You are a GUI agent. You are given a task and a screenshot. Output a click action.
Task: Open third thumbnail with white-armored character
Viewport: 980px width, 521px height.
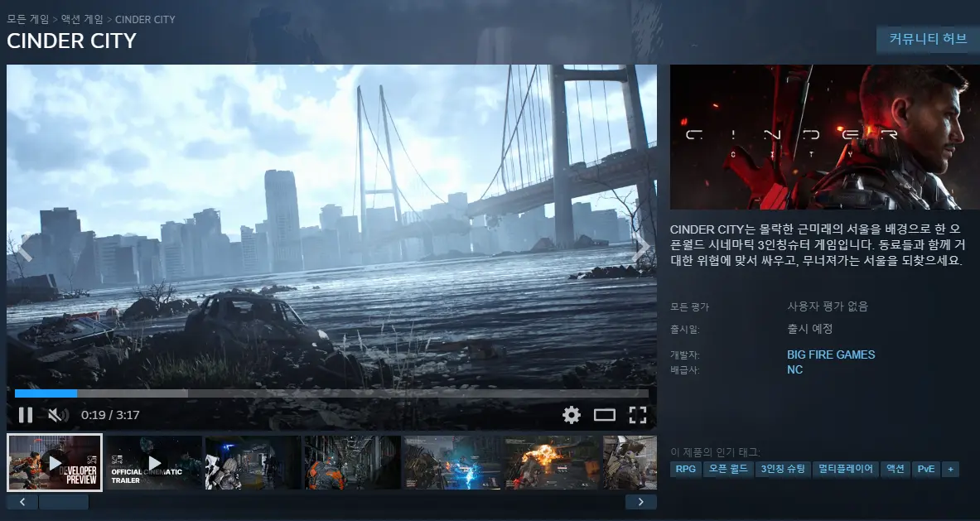pos(253,463)
